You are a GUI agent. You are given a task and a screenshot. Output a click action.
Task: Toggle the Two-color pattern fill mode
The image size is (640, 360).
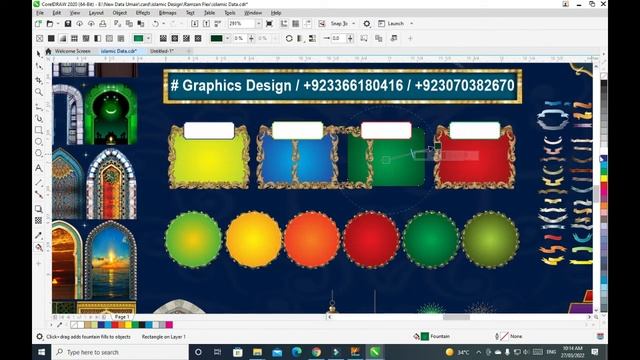[x=98, y=38]
